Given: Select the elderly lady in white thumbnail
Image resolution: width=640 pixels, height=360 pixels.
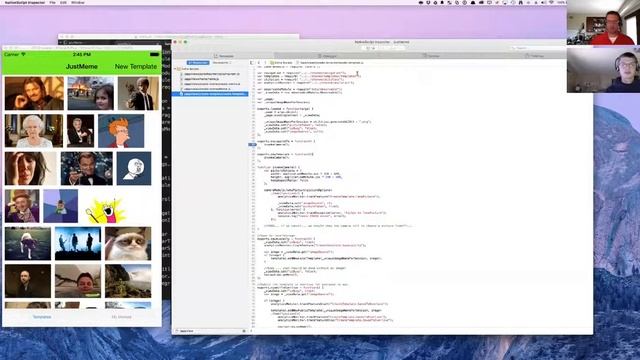Looking at the screenshot, I should (x=34, y=131).
